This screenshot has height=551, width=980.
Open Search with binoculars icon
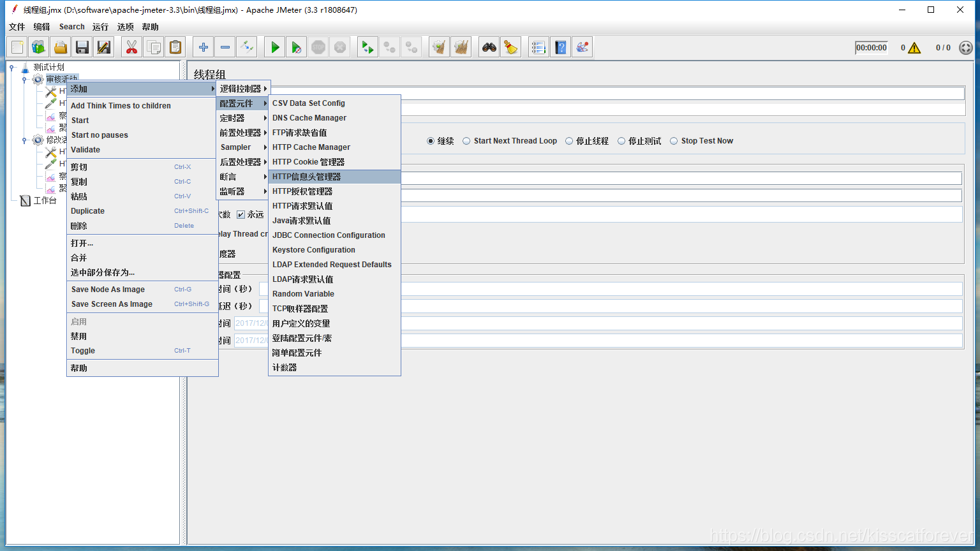(489, 47)
